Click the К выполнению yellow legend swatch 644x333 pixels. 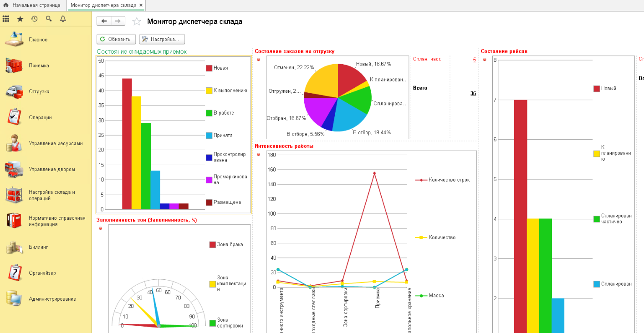(x=209, y=91)
